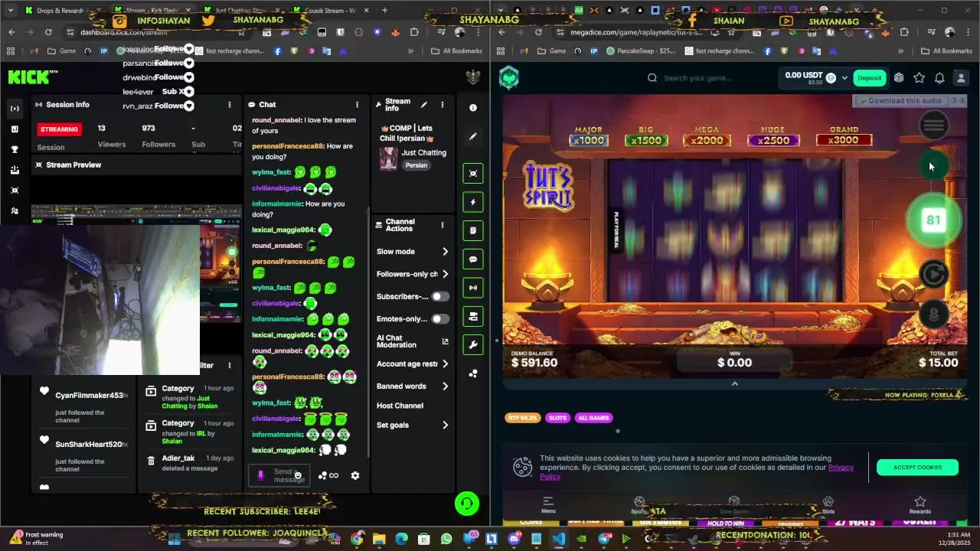980x551 pixels.
Task: Toggle the wrench Channel Actions widget in right rail
Action: [473, 345]
